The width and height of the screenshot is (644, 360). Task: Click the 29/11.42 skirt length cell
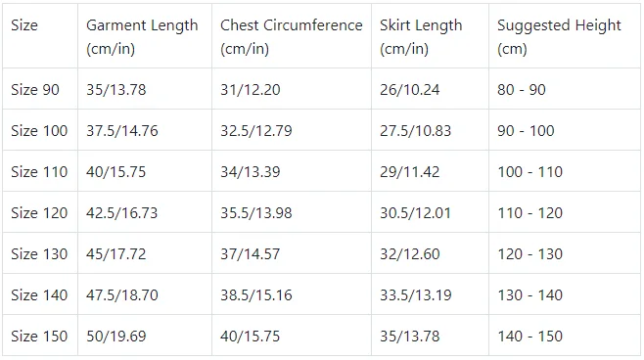coord(430,171)
